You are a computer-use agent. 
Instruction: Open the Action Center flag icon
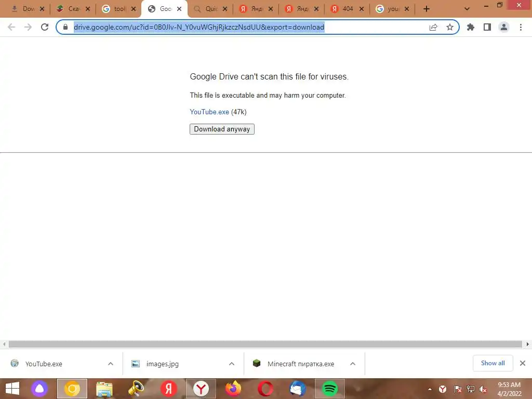click(x=457, y=389)
